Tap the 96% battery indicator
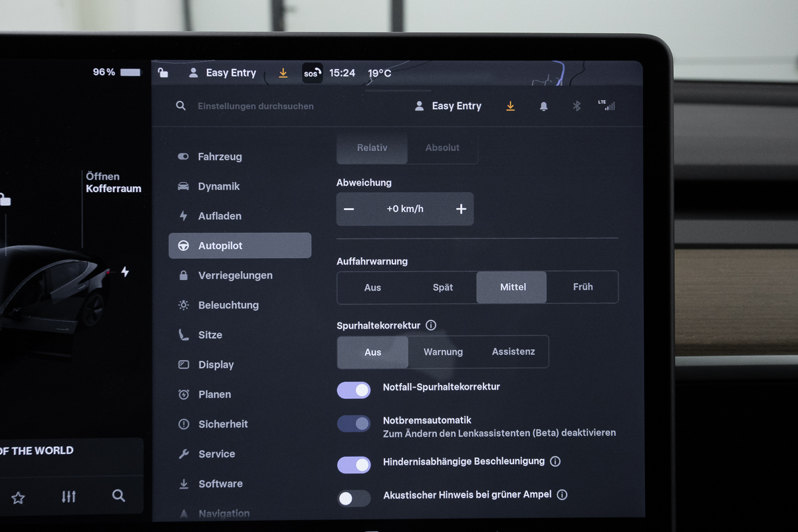 (117, 72)
